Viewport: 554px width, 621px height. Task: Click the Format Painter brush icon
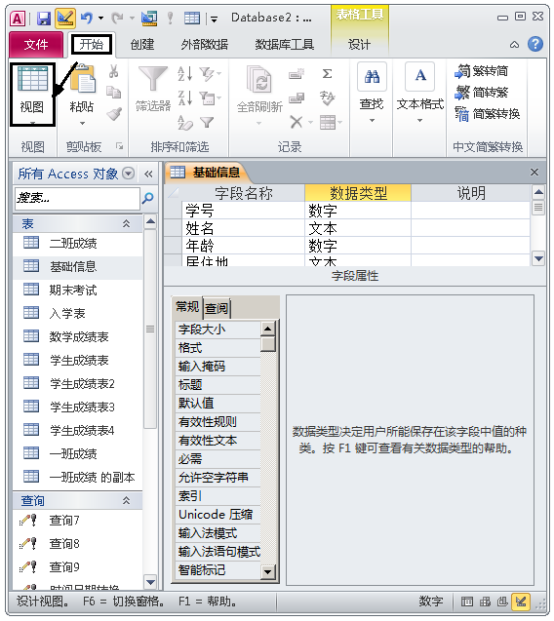(x=114, y=114)
